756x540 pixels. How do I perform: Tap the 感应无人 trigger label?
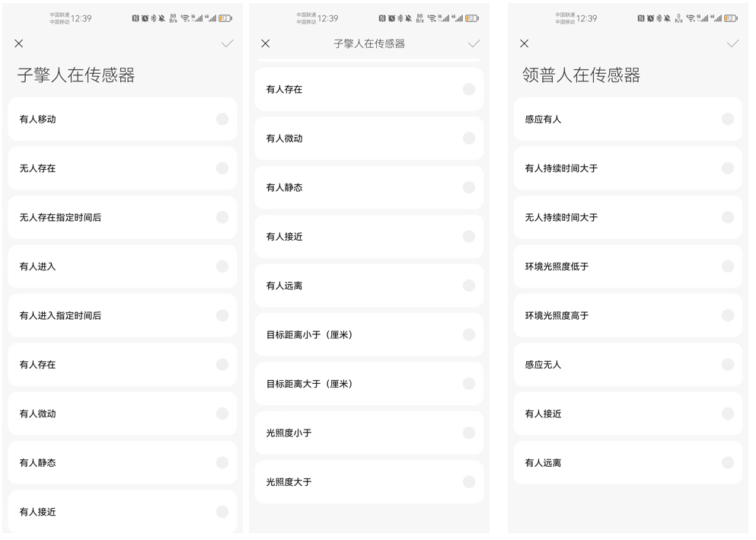tap(543, 365)
